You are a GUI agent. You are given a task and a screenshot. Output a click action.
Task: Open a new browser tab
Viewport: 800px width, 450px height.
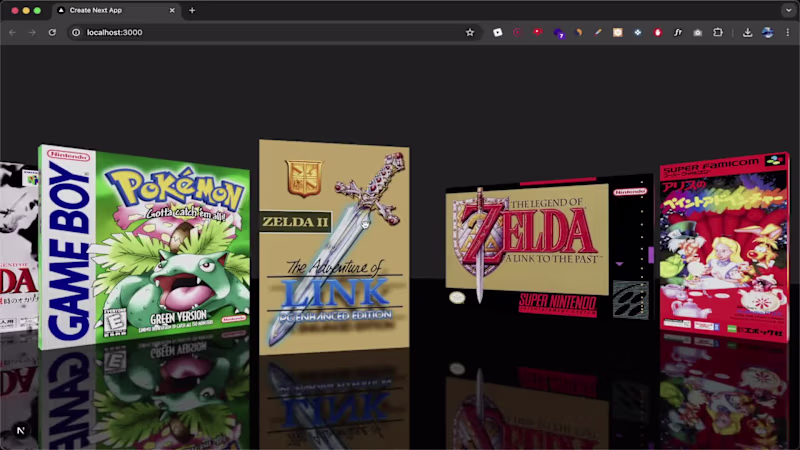coord(192,10)
